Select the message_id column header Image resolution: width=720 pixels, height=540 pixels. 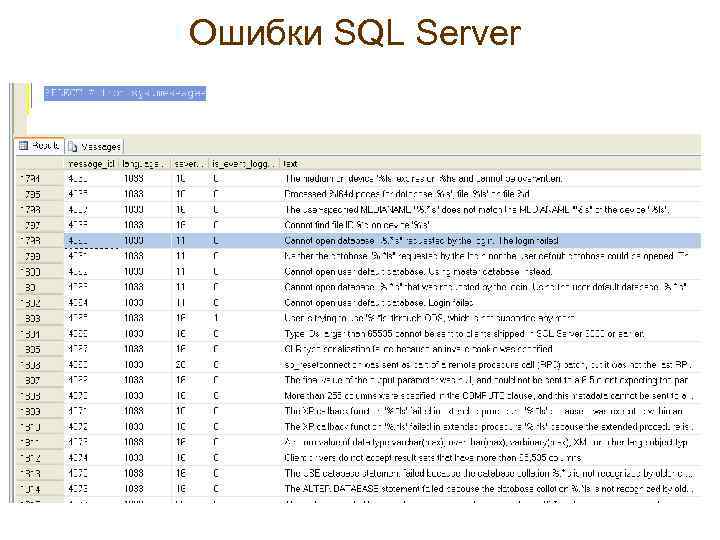(x=91, y=163)
